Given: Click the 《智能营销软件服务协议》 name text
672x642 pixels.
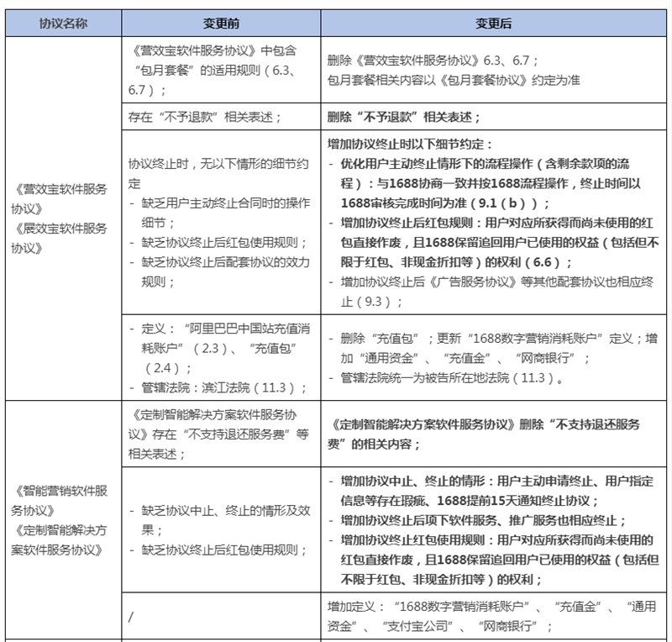Looking at the screenshot, I should pyautogui.click(x=59, y=501).
